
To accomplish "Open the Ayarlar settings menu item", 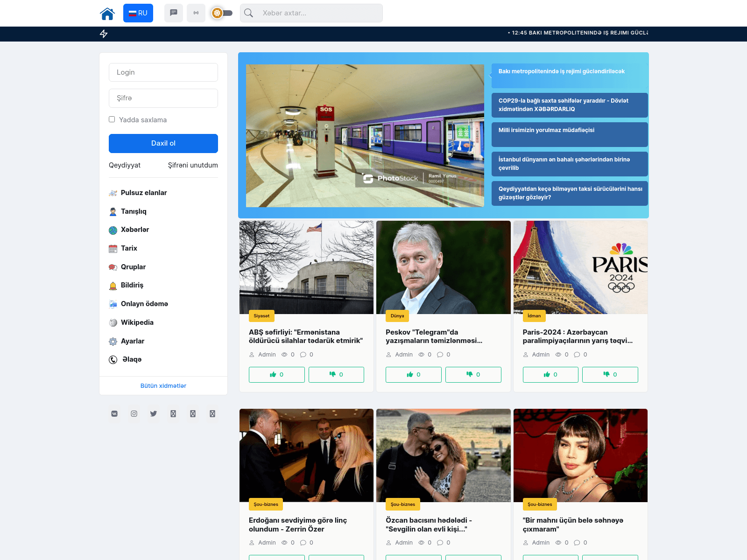I will pyautogui.click(x=132, y=341).
